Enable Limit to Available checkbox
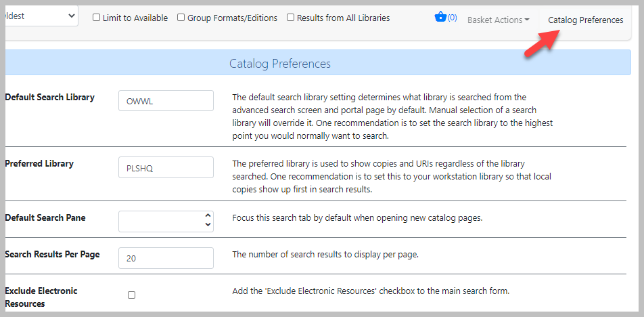Image resolution: width=644 pixels, height=317 pixels. click(97, 18)
